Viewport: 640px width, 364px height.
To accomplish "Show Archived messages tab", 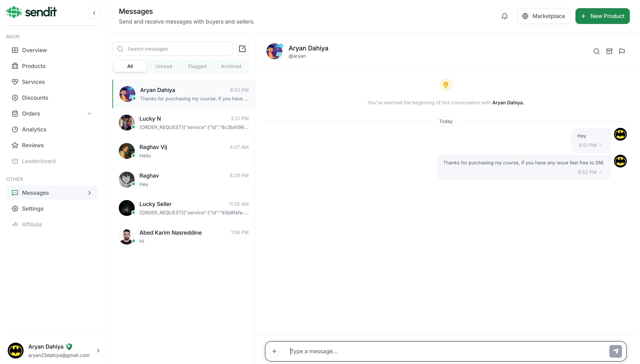I will point(231,66).
